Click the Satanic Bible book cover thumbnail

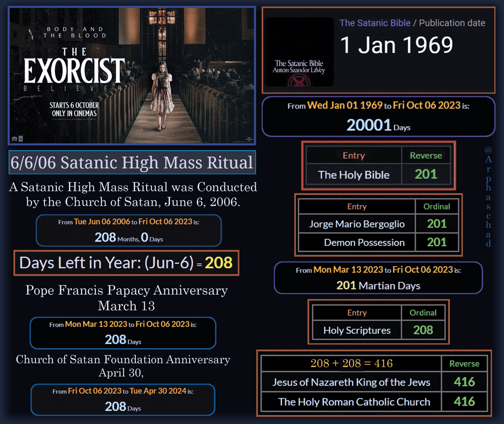click(x=299, y=52)
